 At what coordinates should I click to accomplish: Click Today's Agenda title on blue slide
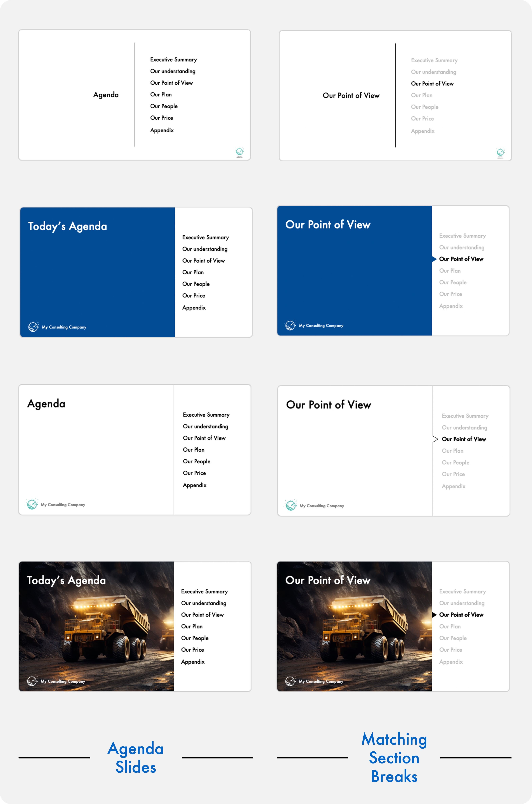(x=67, y=226)
